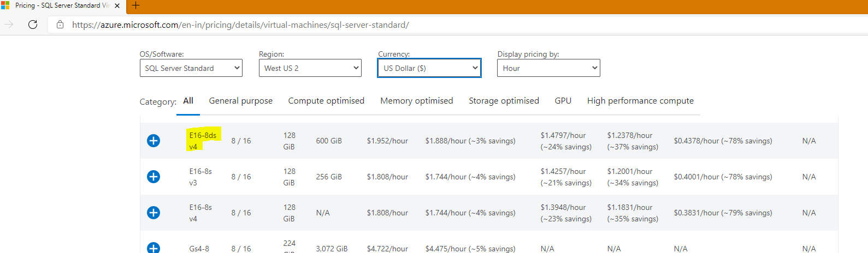Image resolution: width=868 pixels, height=253 pixels.
Task: Open the Currency dropdown showing US Dollar ($)
Action: [429, 68]
